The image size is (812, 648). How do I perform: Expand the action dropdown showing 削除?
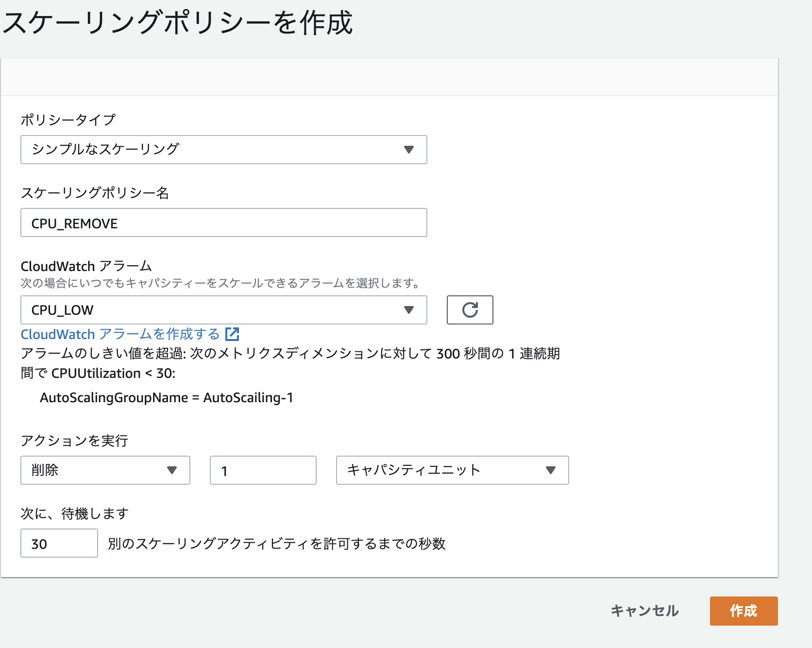pos(105,470)
